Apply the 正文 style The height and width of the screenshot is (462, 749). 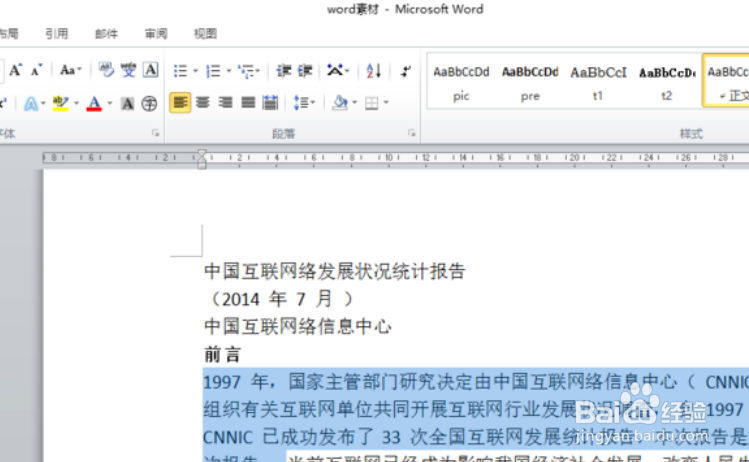726,81
